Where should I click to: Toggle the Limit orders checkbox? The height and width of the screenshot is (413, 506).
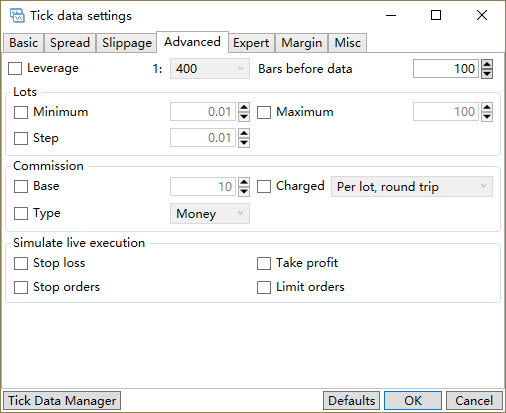coord(264,287)
